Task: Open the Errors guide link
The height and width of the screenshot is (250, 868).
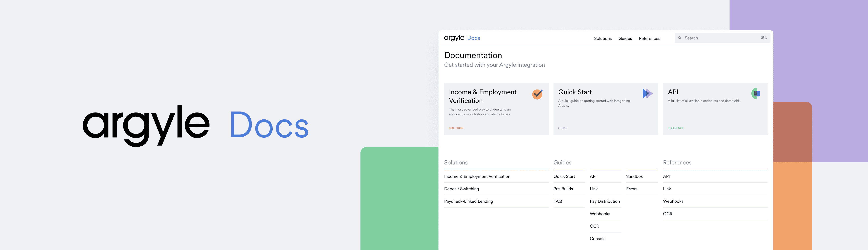Action: click(x=631, y=189)
